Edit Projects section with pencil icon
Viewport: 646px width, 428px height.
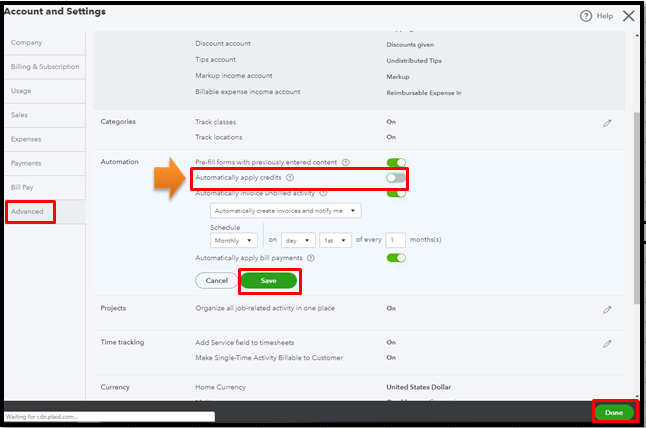pyautogui.click(x=607, y=310)
